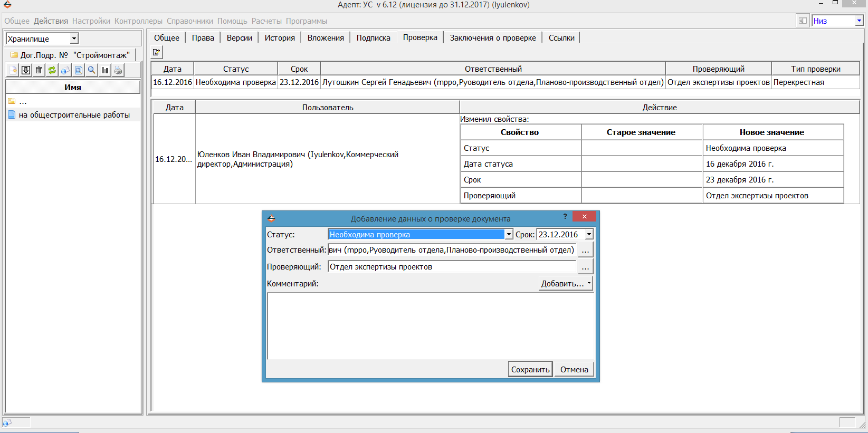Print using the printer toolbar icon
The height and width of the screenshot is (433, 868).
118,70
